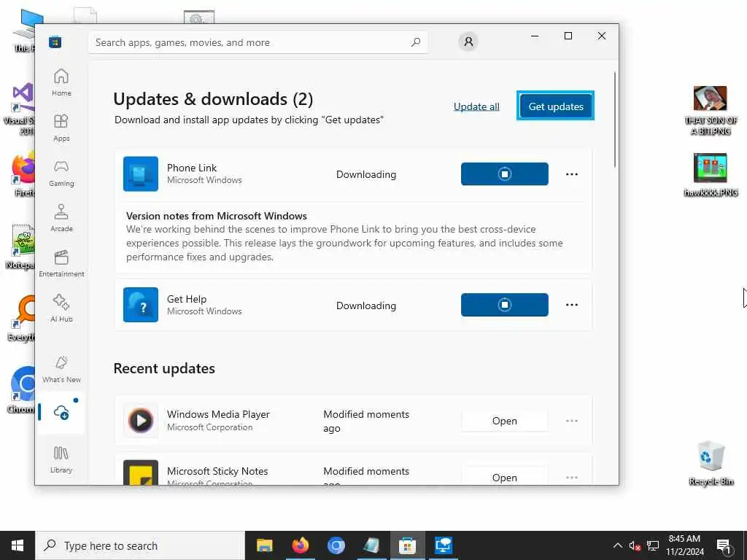Viewport: 747px width, 560px height.
Task: Click the Windows Media Player title text
Action: [x=218, y=414]
